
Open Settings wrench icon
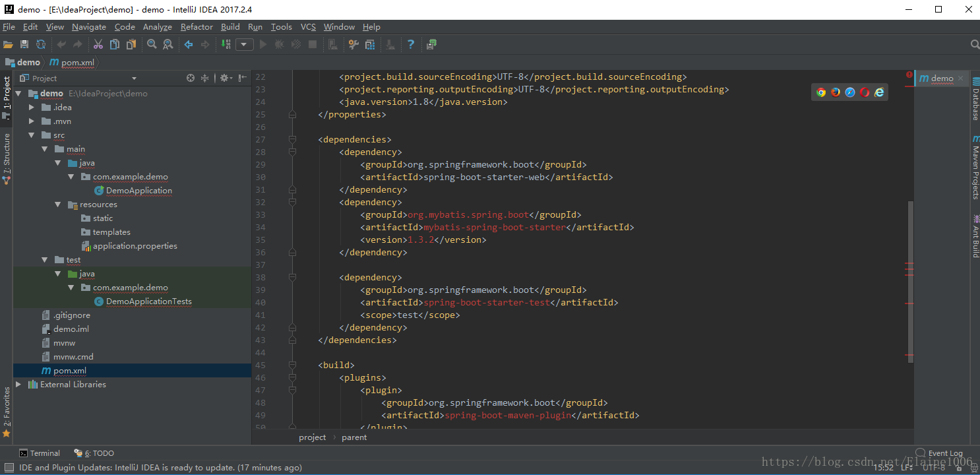(353, 44)
